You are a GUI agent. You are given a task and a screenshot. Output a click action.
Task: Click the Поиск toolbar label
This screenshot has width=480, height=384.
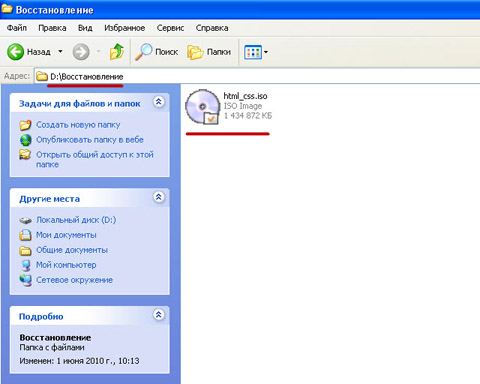pos(166,52)
